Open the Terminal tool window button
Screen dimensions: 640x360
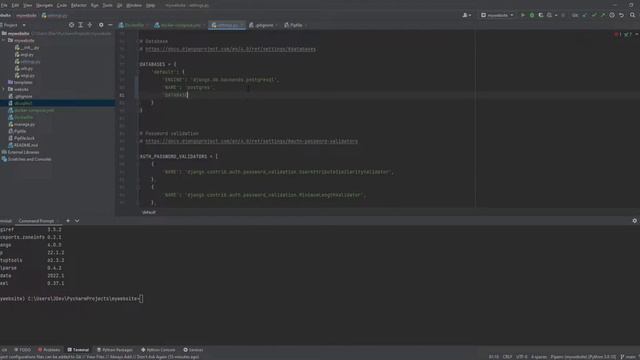78,350
